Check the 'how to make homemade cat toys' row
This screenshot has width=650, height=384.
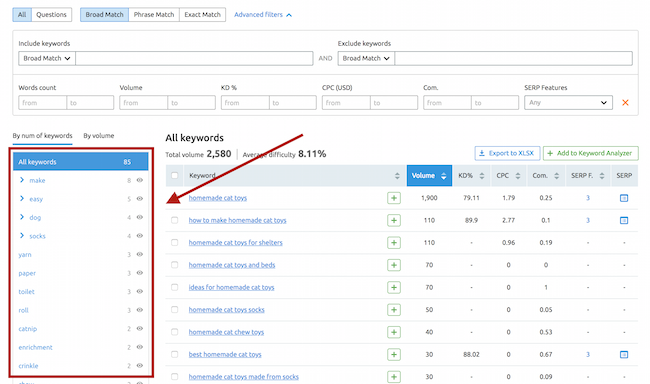click(x=175, y=220)
